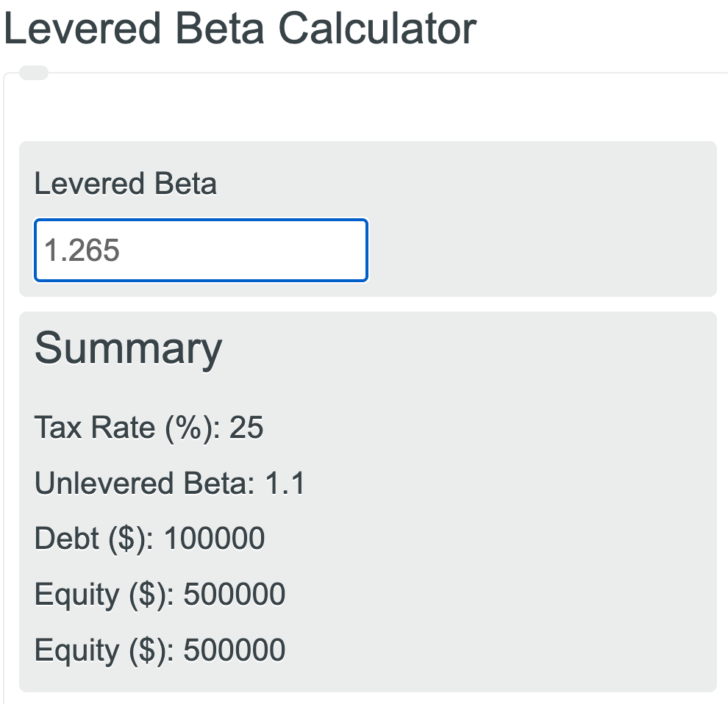This screenshot has height=704, width=728.
Task: Select the first Equity ($) summary line
Action: [x=160, y=594]
